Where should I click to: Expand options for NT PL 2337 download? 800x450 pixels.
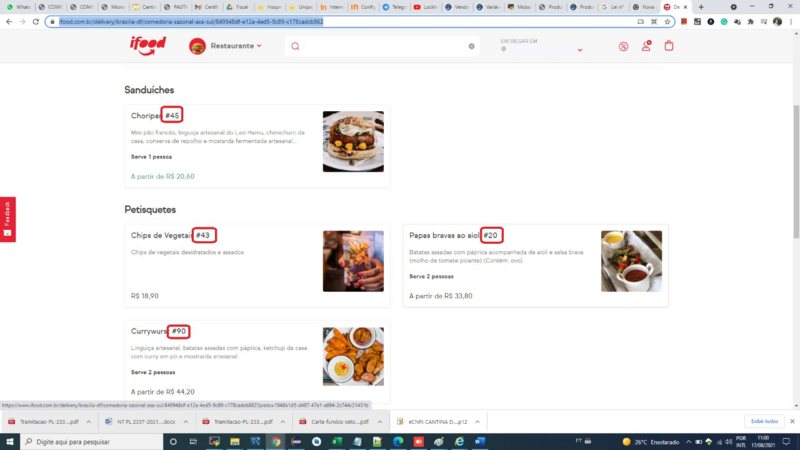click(186, 422)
